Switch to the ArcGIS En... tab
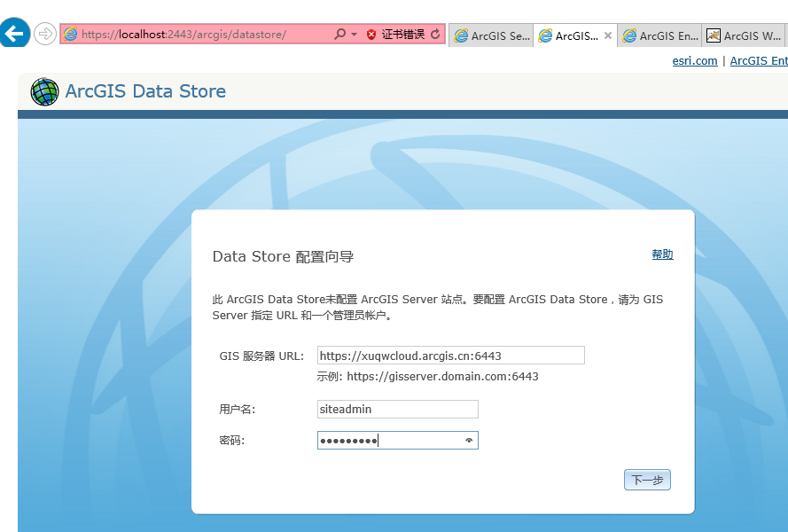788x532 pixels. pyautogui.click(x=659, y=35)
